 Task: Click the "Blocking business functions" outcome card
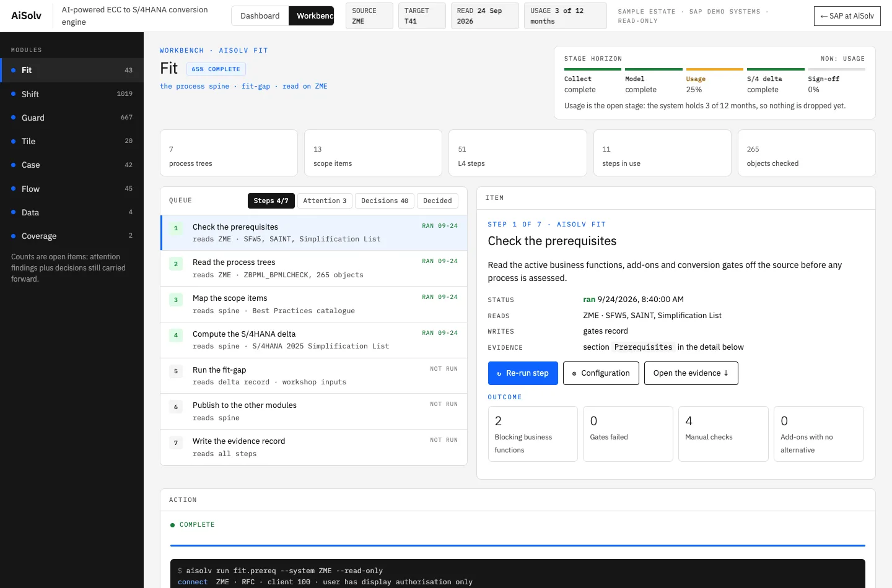click(x=533, y=434)
